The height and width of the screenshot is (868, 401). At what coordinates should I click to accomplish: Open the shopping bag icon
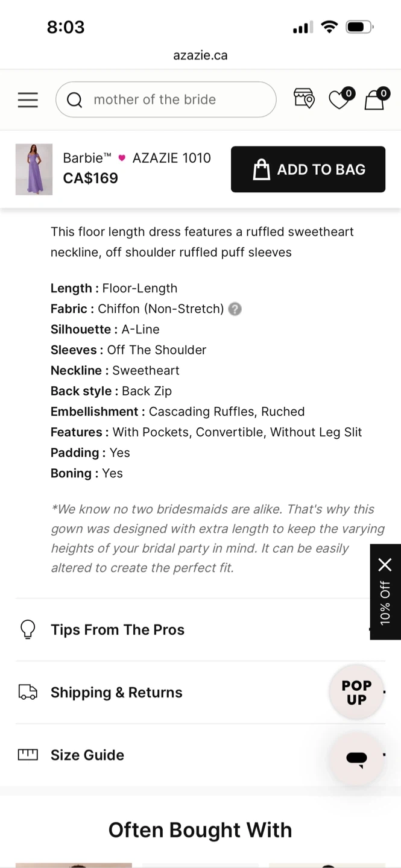(374, 99)
